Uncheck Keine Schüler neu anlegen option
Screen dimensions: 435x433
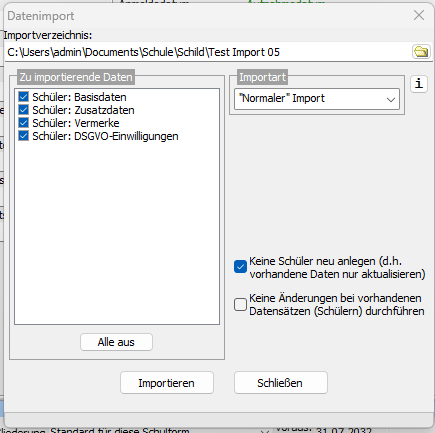[240, 267]
